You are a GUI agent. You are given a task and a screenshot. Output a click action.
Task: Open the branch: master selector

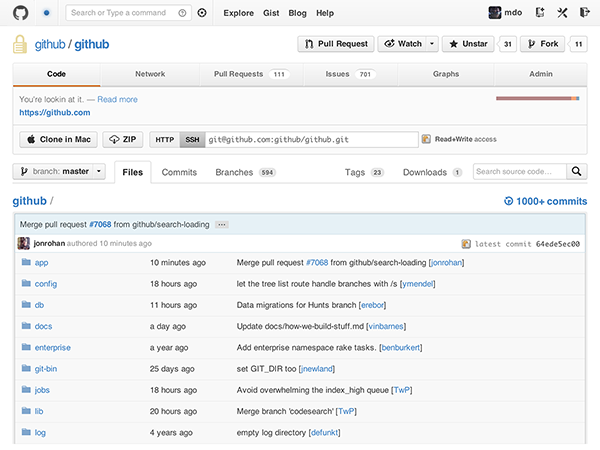(x=59, y=171)
